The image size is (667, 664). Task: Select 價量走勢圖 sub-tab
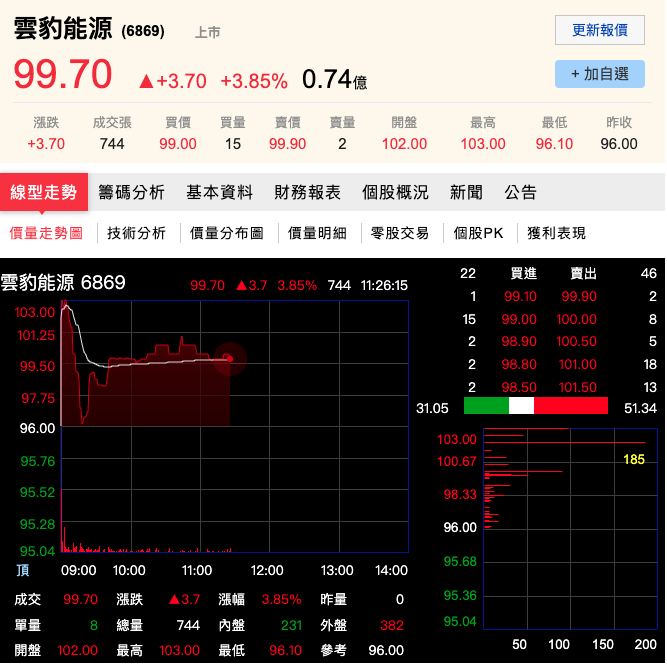tap(46, 233)
